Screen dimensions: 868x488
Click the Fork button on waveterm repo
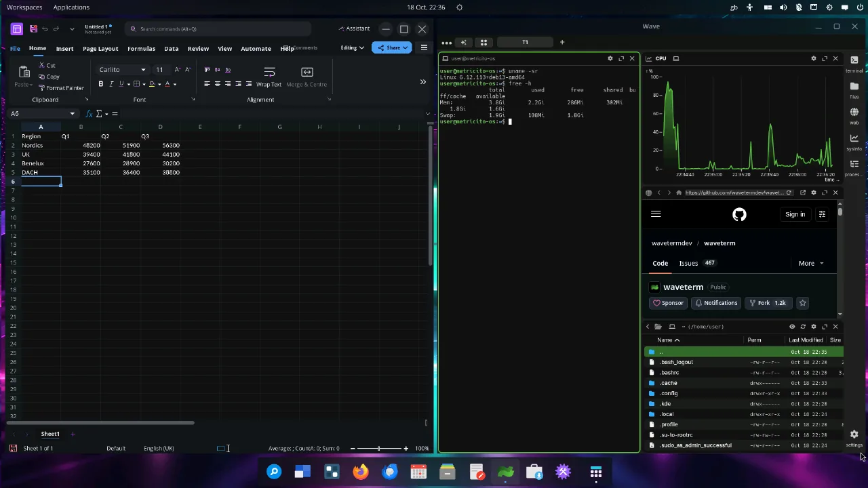[x=768, y=303]
